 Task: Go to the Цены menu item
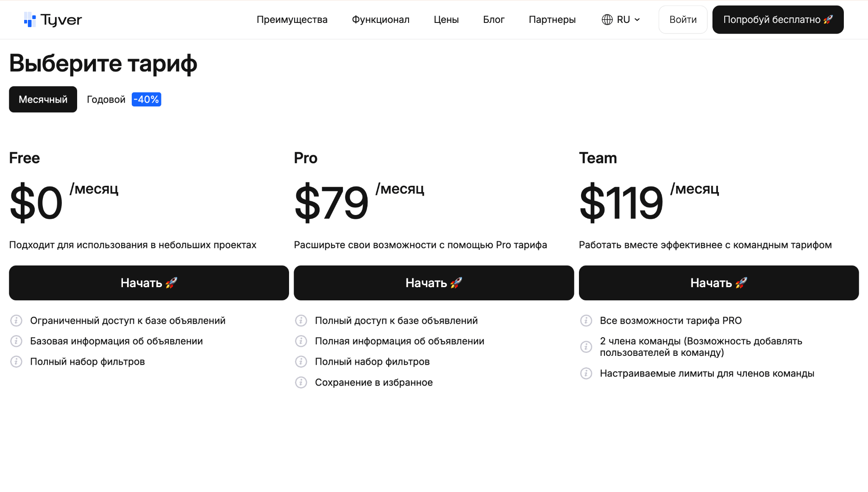pos(446,20)
